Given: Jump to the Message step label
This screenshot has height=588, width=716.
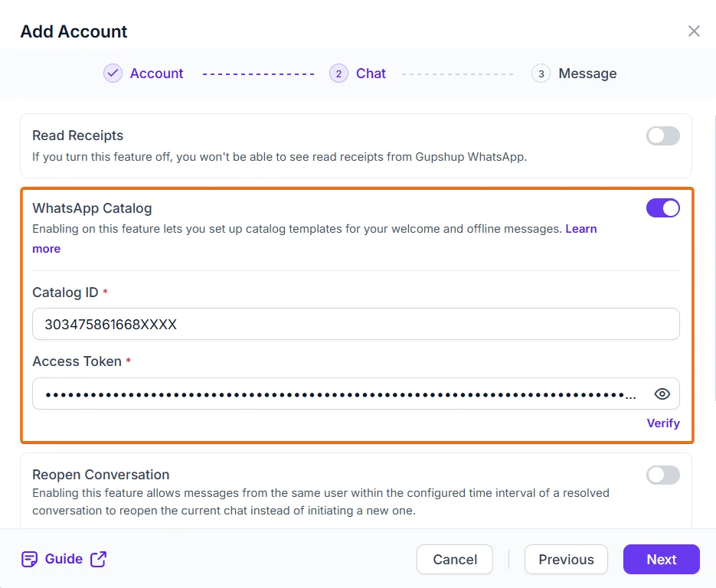Looking at the screenshot, I should coord(587,73).
